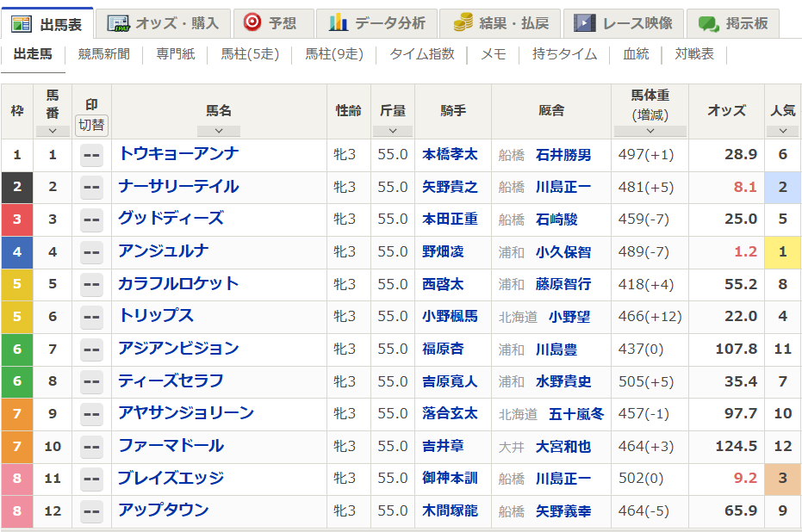The image size is (802, 532).
Task: Open mark selector for アップタウン
Action: pyautogui.click(x=91, y=511)
